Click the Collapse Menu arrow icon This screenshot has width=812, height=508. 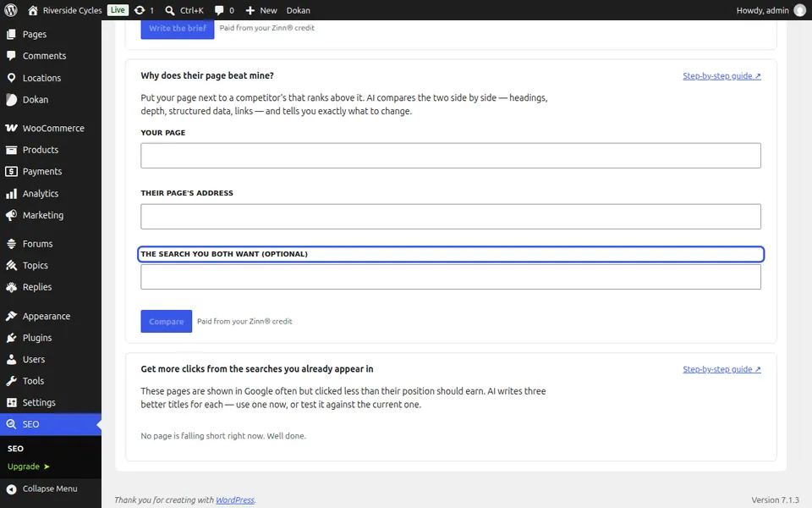tap(11, 489)
